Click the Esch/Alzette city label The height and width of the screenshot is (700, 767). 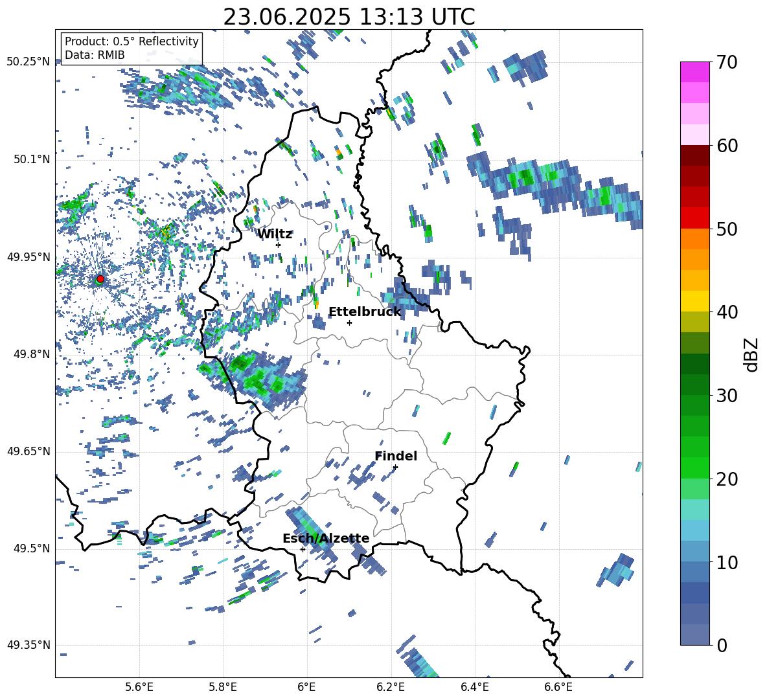(326, 539)
